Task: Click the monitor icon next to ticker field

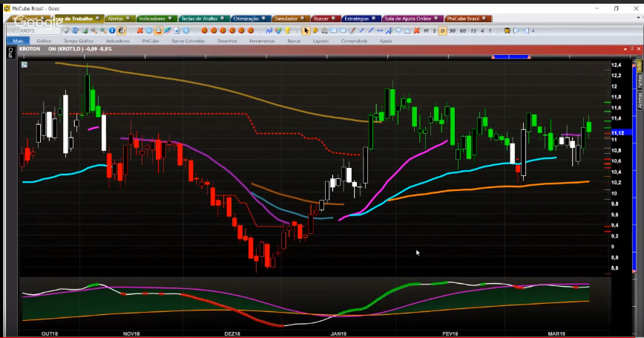Action: (66, 31)
